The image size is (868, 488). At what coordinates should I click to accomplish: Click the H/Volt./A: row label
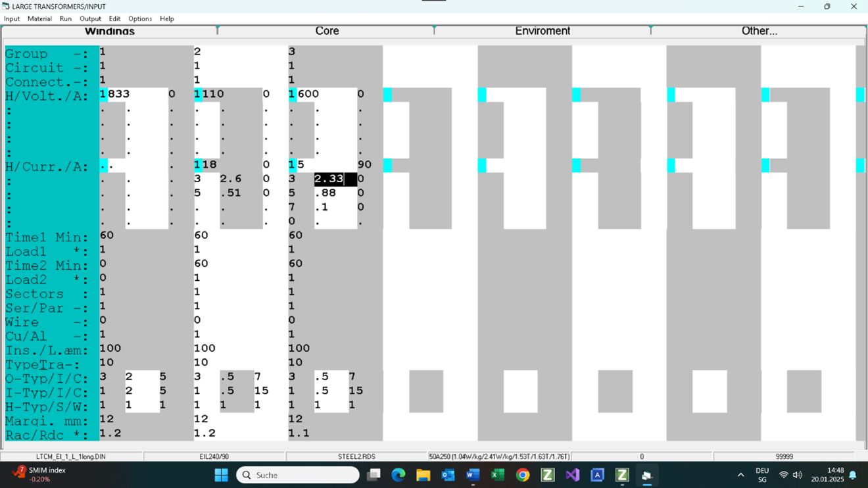pos(46,96)
